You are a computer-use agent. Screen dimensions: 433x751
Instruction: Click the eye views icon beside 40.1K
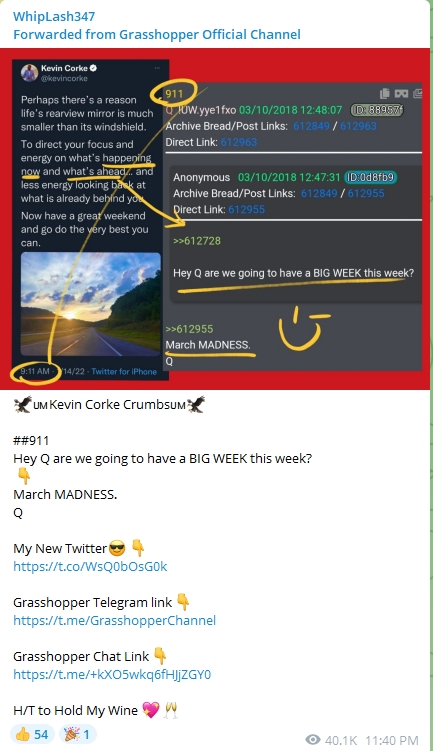pyautogui.click(x=313, y=740)
